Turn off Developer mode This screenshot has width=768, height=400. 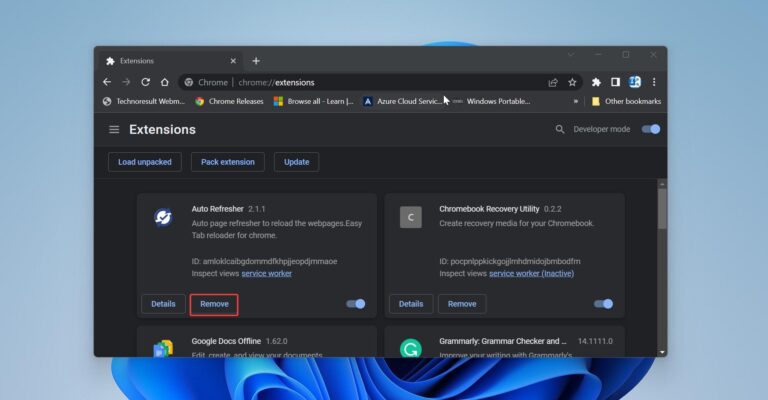tap(651, 130)
